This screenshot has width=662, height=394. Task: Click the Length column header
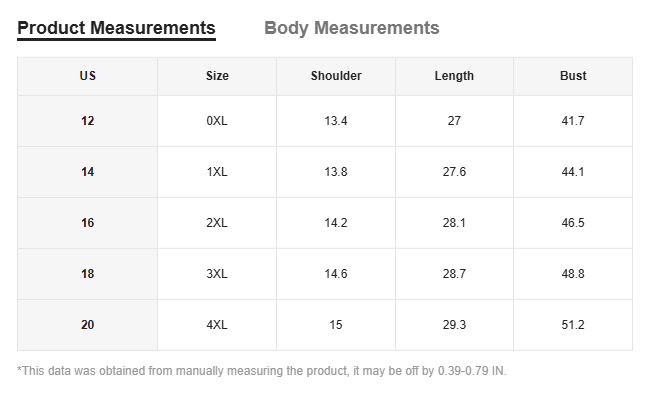454,76
